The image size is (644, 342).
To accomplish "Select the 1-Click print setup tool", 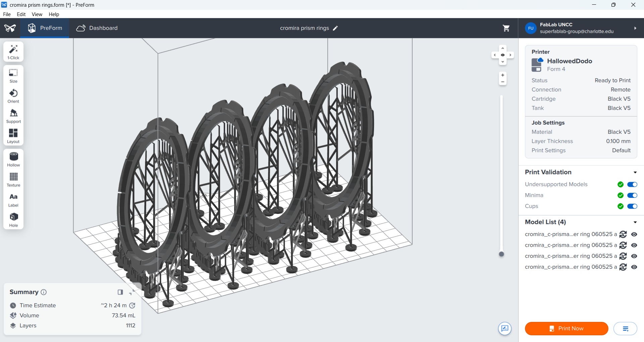I will click(x=13, y=52).
